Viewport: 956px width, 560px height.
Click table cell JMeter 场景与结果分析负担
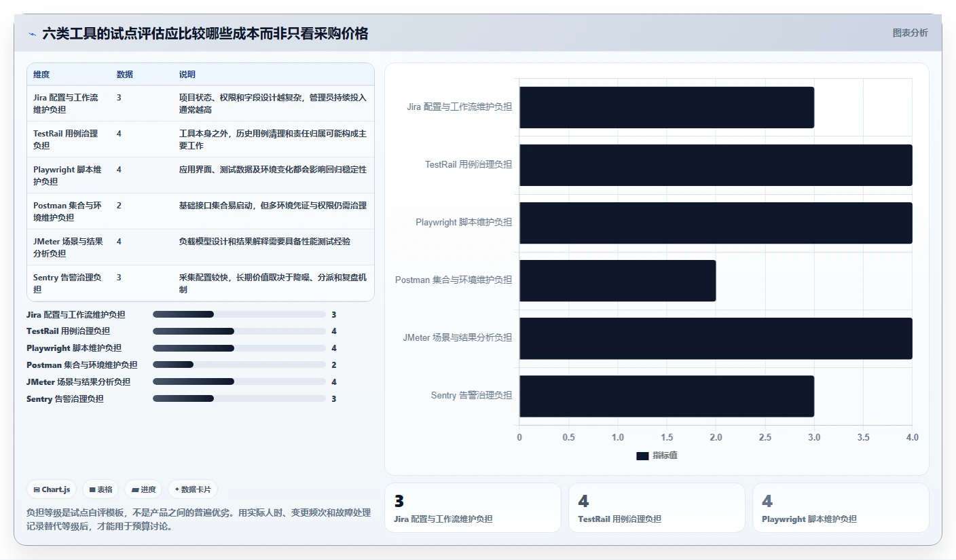click(68, 247)
